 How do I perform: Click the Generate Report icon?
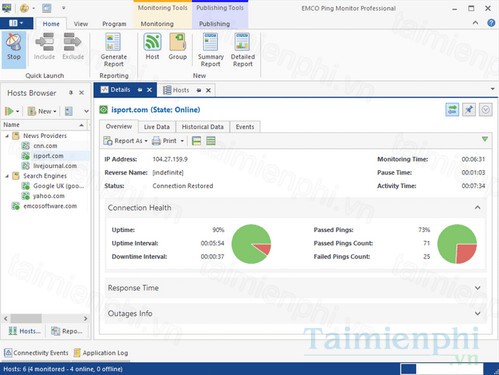(x=113, y=50)
